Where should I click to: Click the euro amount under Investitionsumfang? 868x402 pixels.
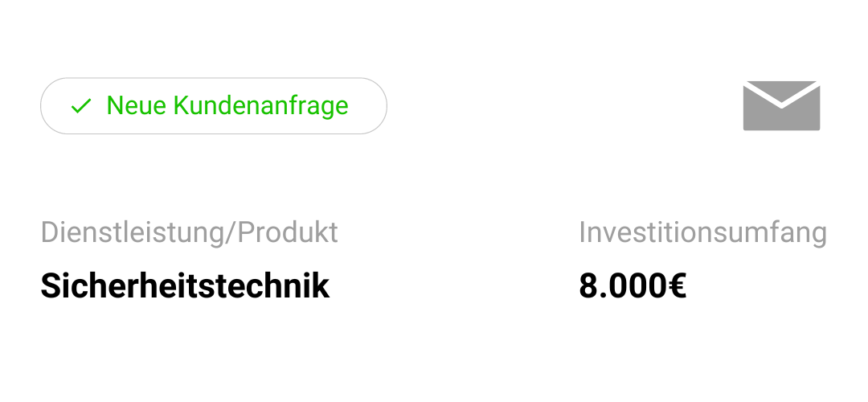point(633,286)
